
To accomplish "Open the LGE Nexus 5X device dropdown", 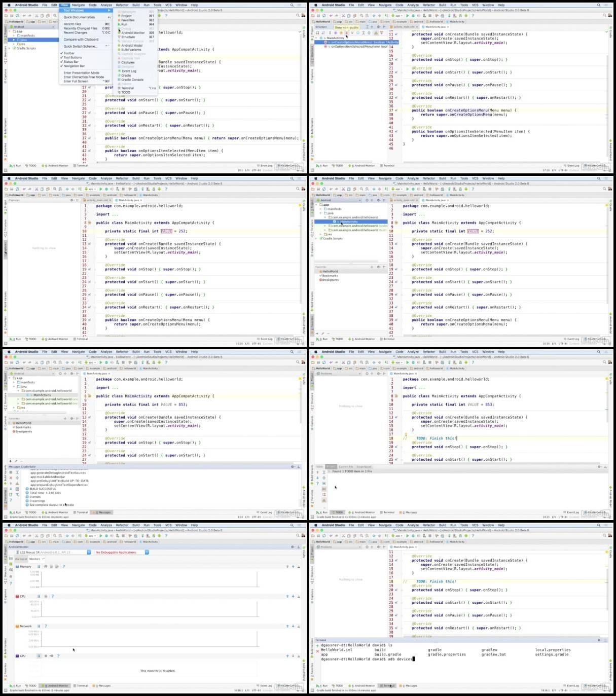I will coord(53,552).
